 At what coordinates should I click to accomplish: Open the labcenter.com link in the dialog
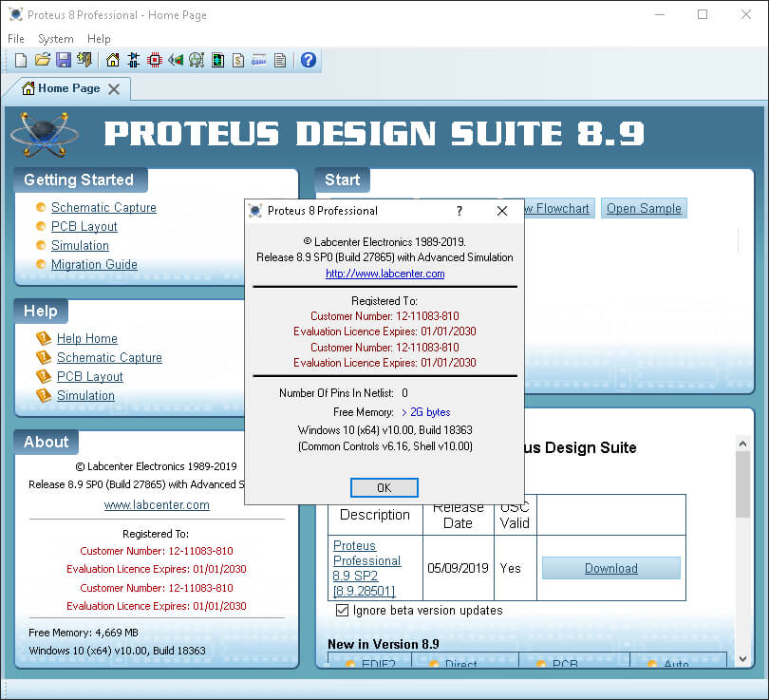tap(384, 274)
